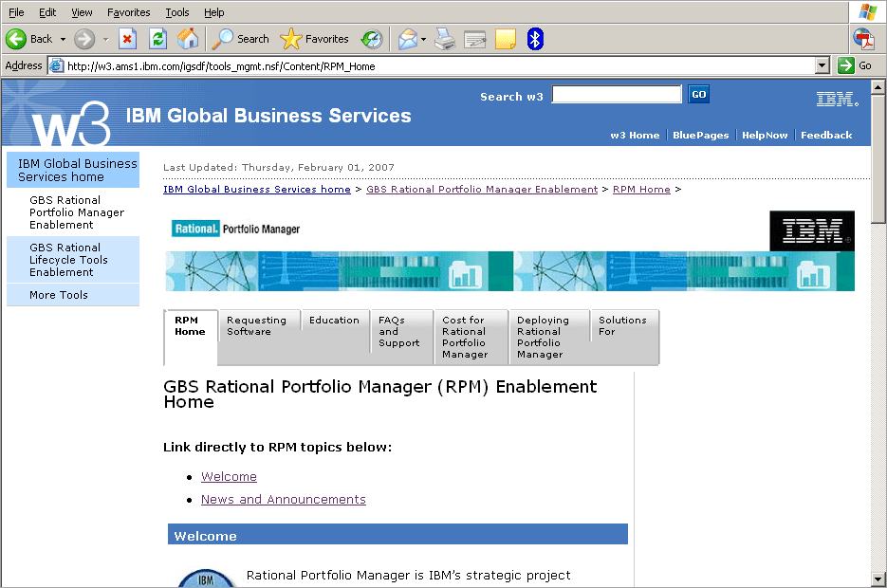Refresh the page with green arrows icon

[x=157, y=39]
